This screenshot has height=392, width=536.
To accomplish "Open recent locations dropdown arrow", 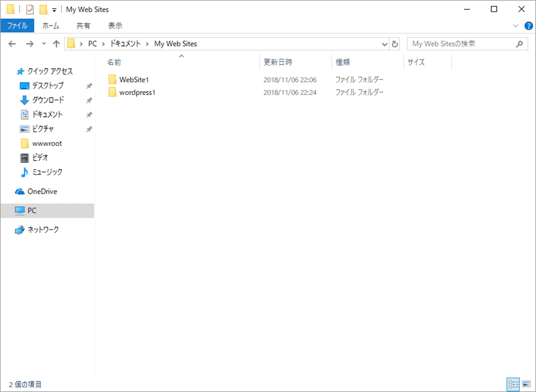I will pos(43,43).
